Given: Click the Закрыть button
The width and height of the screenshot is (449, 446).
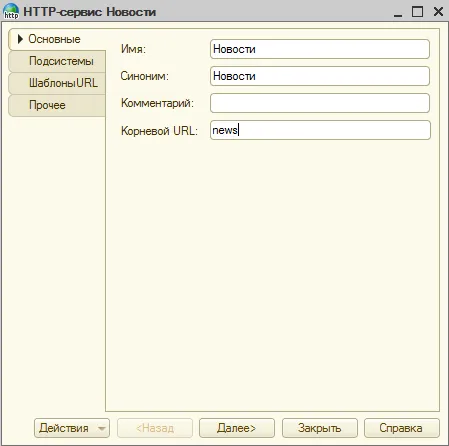Looking at the screenshot, I should (x=320, y=428).
